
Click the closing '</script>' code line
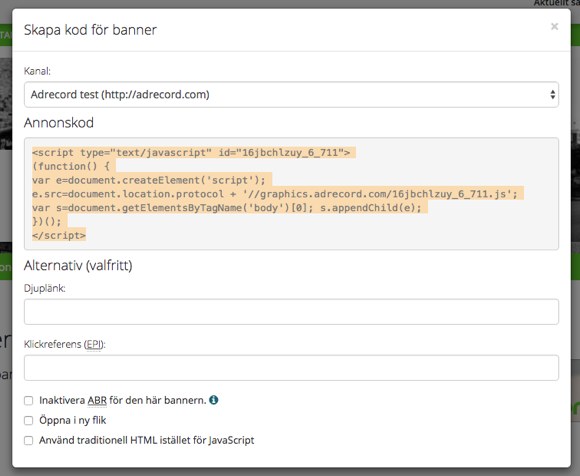[x=59, y=235]
